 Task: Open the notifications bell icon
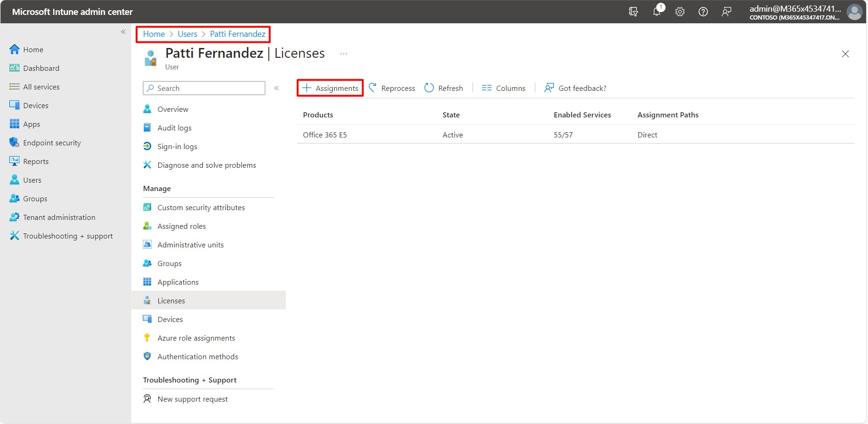pyautogui.click(x=657, y=11)
